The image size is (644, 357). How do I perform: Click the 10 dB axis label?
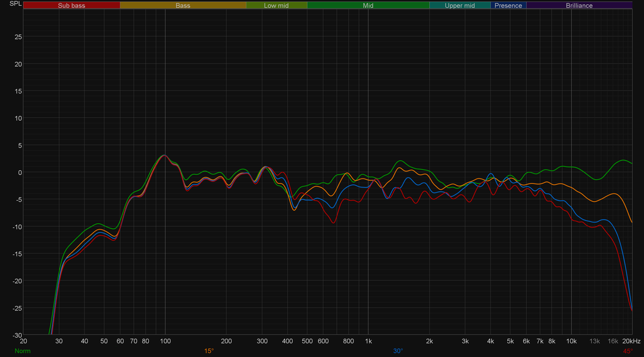(18, 118)
